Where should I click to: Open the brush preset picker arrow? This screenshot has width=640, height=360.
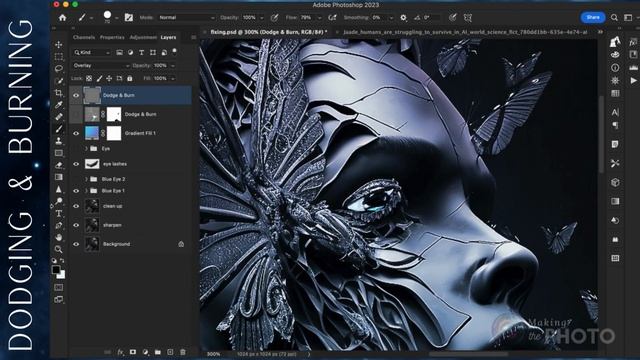tap(117, 18)
